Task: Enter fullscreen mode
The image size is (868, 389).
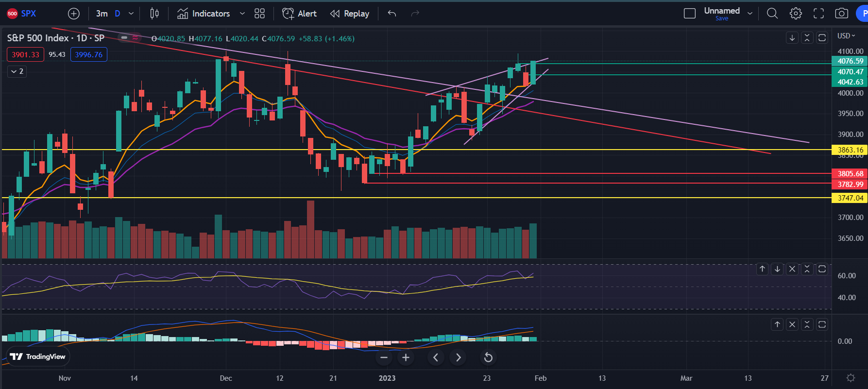Action: [x=819, y=14]
